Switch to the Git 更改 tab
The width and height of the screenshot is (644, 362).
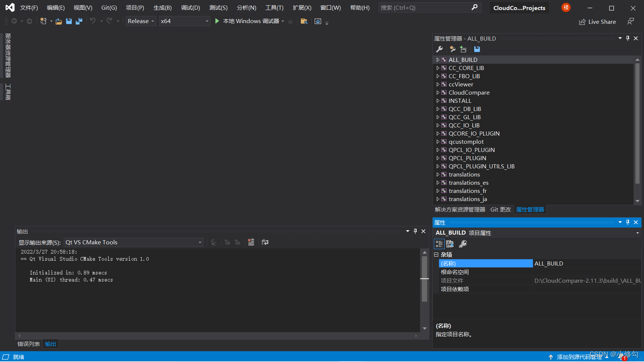pos(501,210)
